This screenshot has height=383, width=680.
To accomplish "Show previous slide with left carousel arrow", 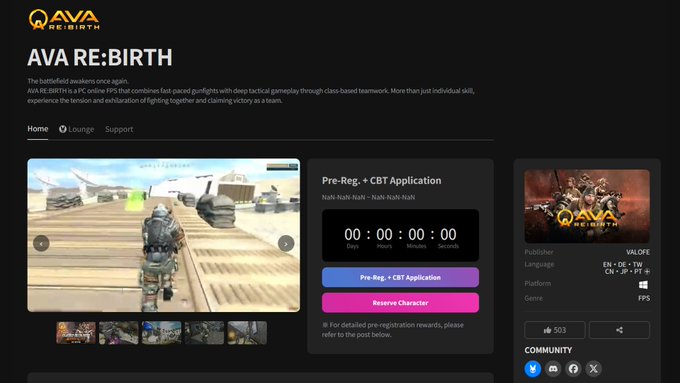I will (41, 243).
